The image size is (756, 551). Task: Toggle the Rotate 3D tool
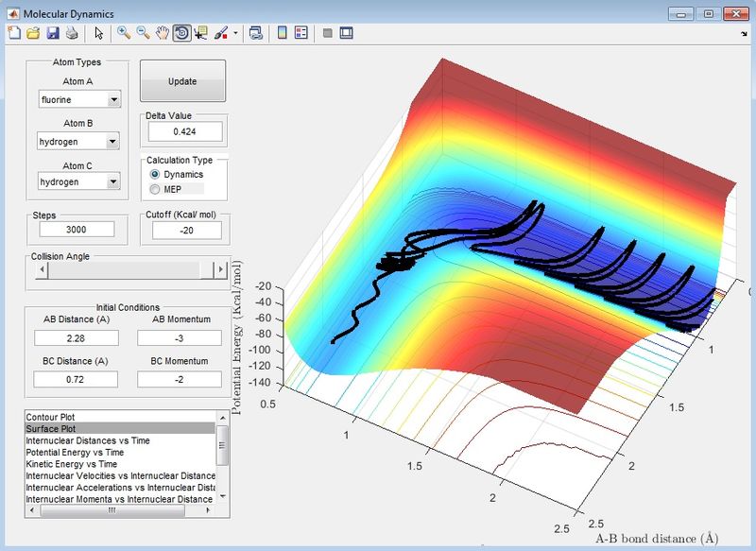pyautogui.click(x=181, y=33)
